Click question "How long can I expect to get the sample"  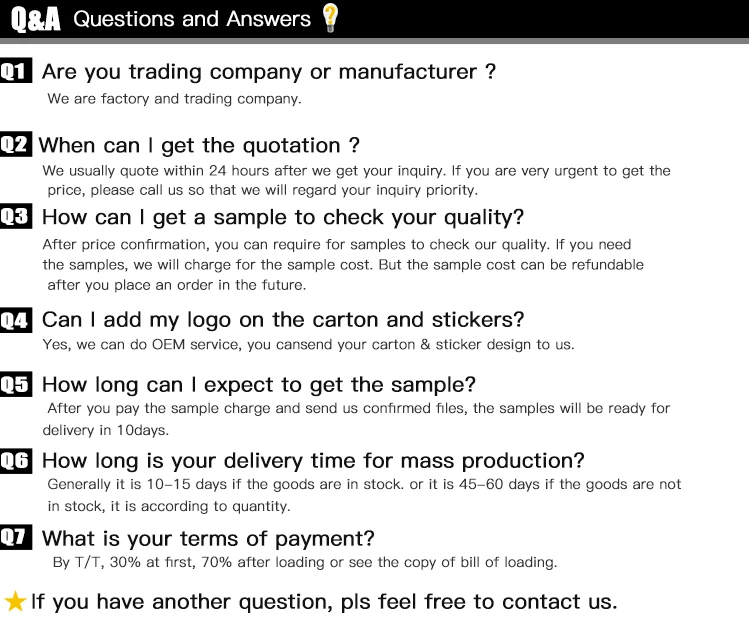coord(258,385)
